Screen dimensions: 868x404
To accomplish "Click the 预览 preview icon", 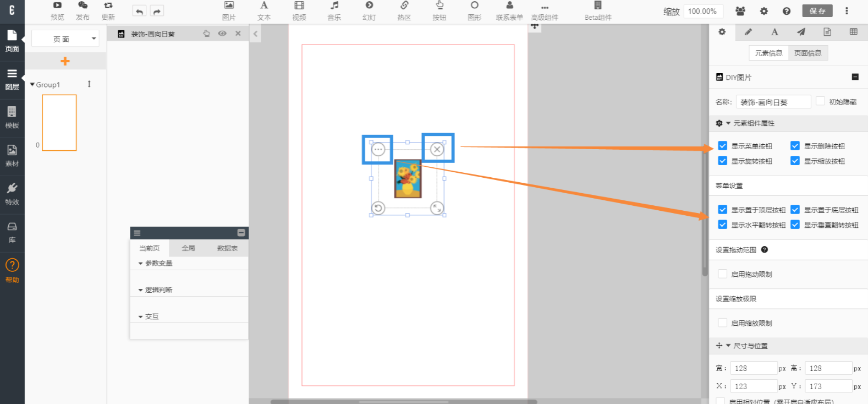I will [x=57, y=10].
